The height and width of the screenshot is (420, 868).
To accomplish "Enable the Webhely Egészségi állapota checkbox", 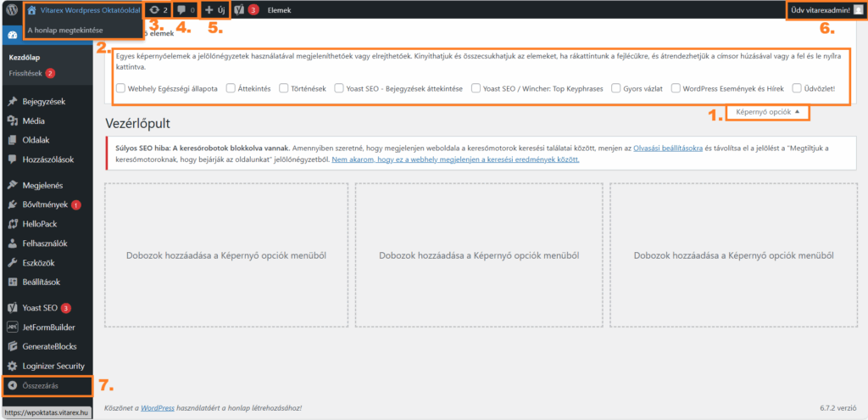I will point(120,87).
